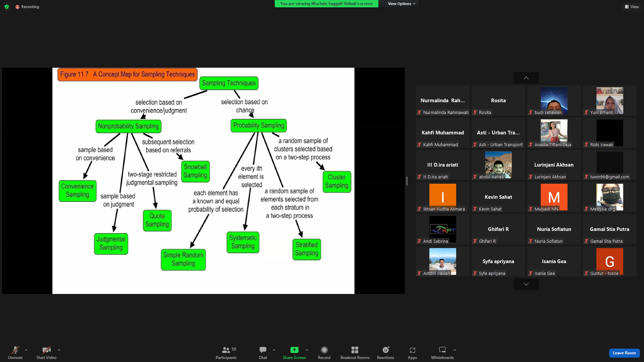This screenshot has height=362, width=644.
Task: Select Nuria Sofiatun's tile
Action: pyautogui.click(x=554, y=229)
